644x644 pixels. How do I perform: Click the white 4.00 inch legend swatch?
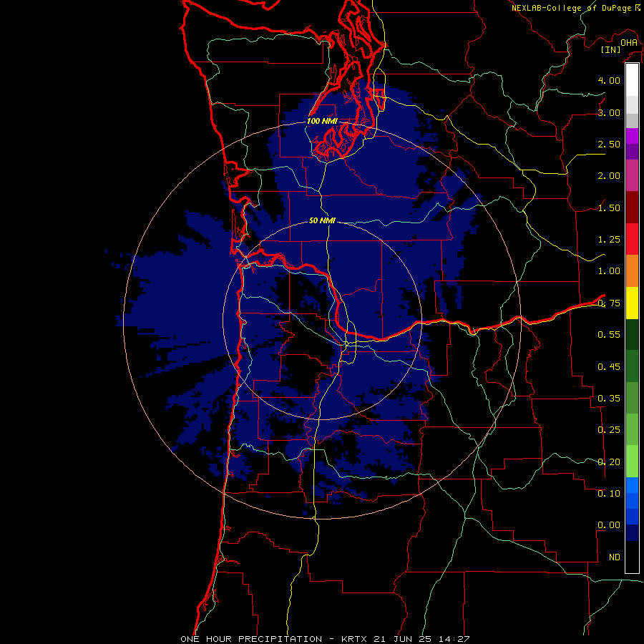click(x=632, y=80)
